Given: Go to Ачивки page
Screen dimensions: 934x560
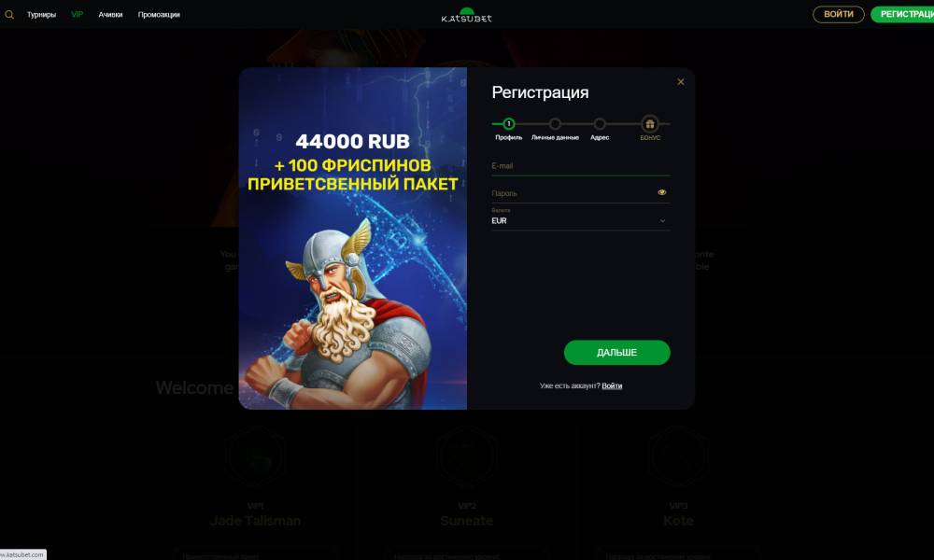Looking at the screenshot, I should (x=110, y=15).
